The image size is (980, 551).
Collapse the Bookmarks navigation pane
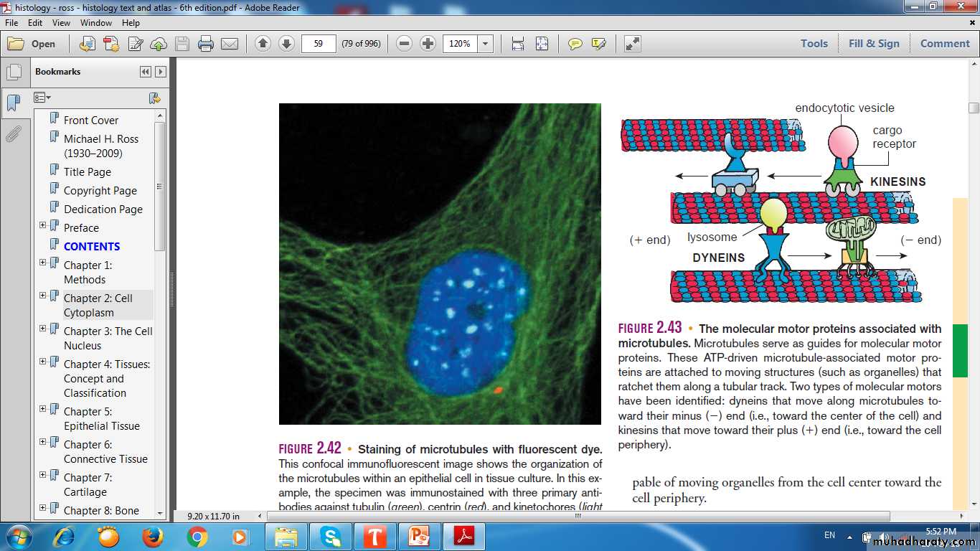tap(146, 72)
